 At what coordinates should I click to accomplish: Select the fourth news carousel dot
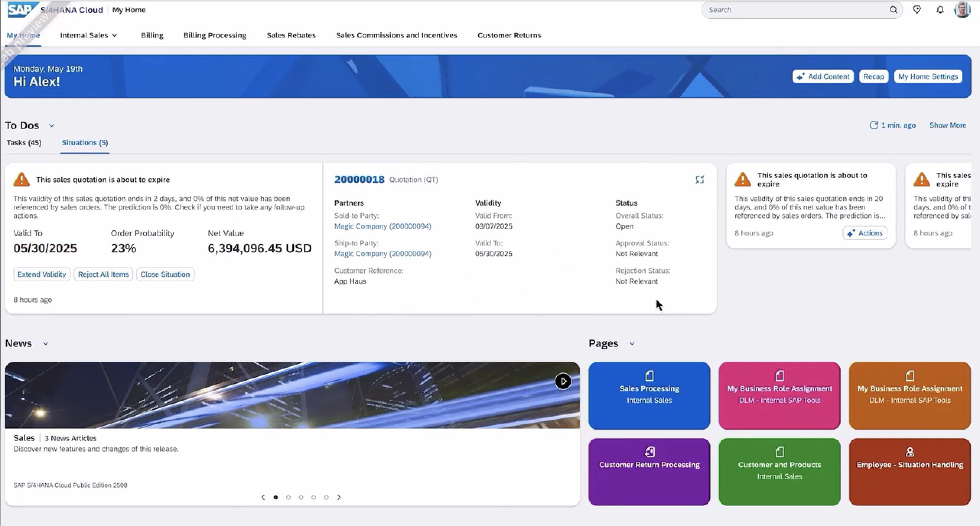click(314, 497)
